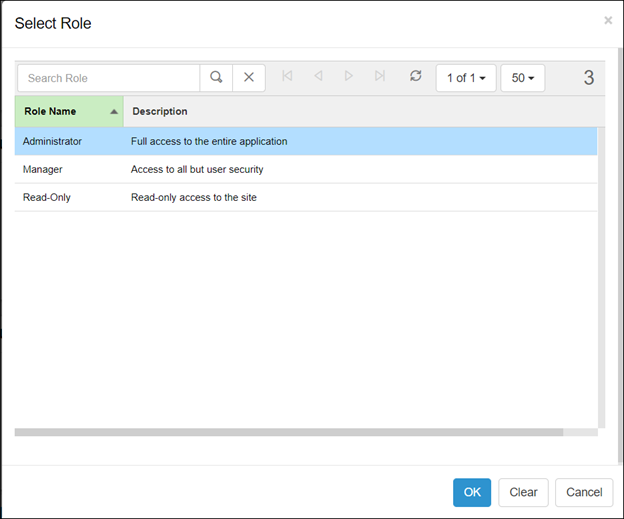Go to the next page of results
The width and height of the screenshot is (624, 519).
coord(348,77)
